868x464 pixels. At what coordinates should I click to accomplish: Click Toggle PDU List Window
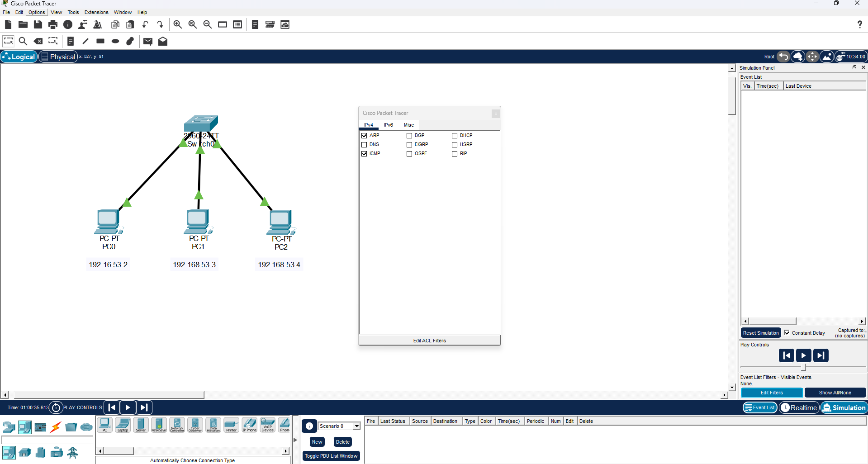point(331,456)
